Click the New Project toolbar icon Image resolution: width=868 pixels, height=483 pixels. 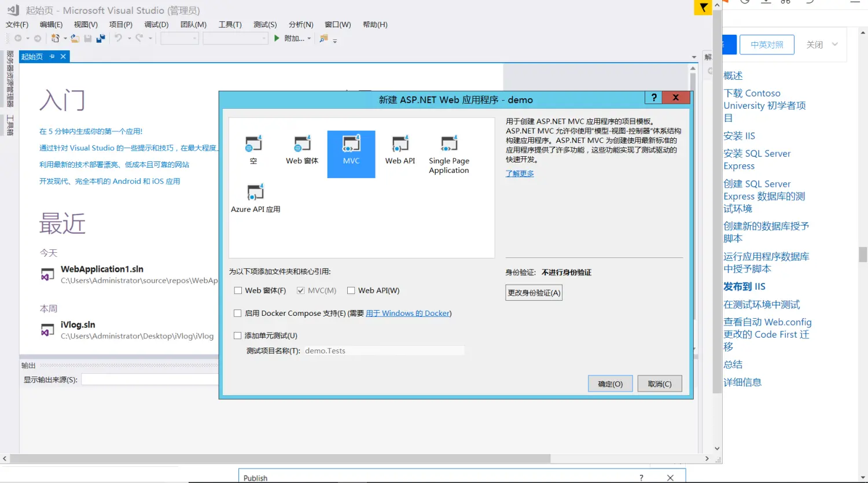pos(55,38)
